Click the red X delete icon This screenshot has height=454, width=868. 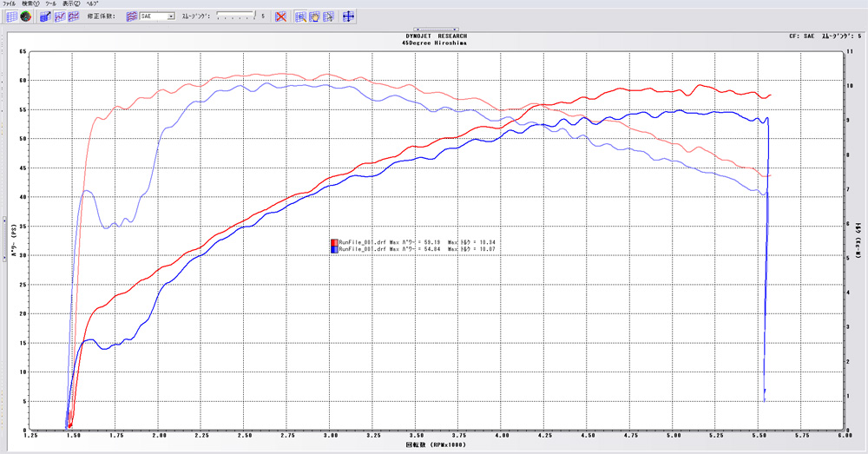point(280,16)
